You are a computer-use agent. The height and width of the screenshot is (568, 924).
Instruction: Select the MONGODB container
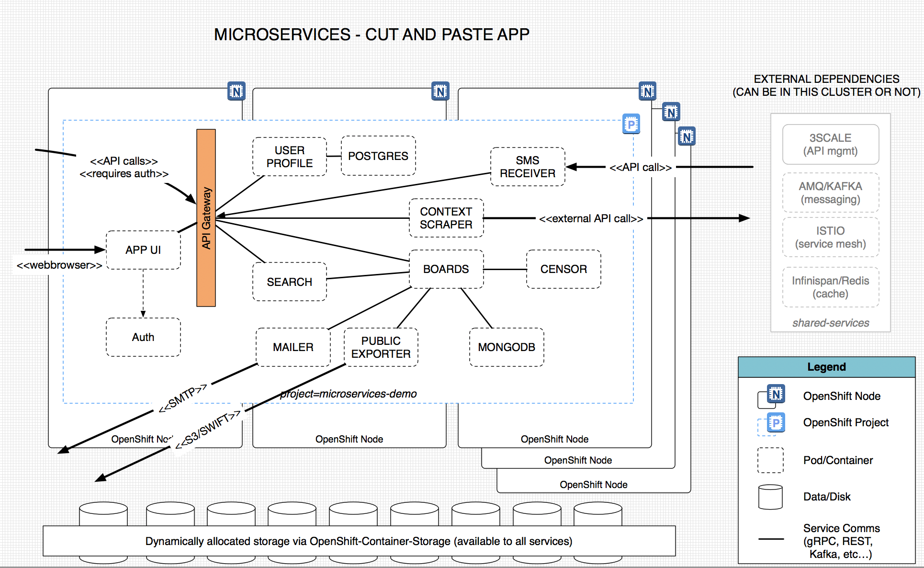coord(506,347)
